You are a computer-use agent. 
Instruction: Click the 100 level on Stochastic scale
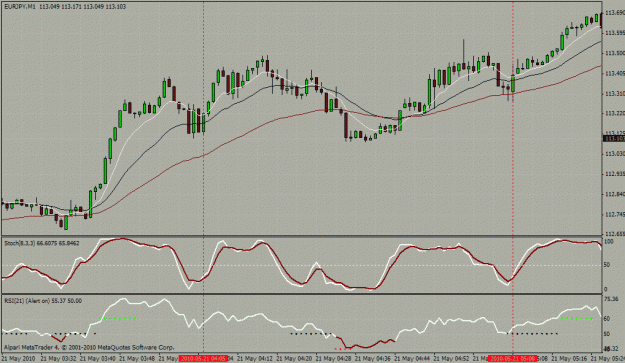[609, 241]
